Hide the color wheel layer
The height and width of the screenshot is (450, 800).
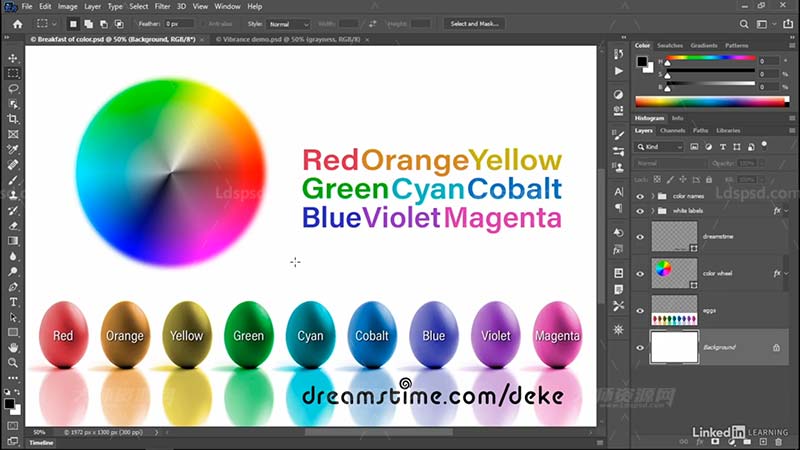click(640, 273)
